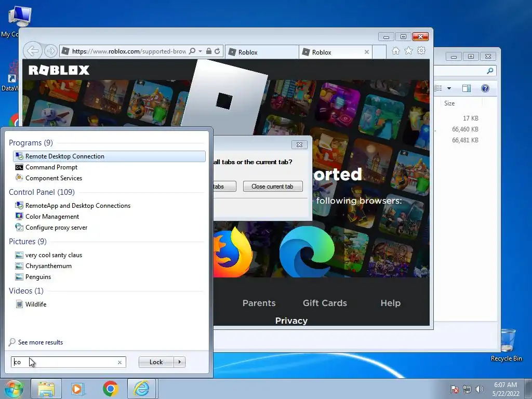Choose close all tabs button in dialog
Screen dimensions: 532x399
pyautogui.click(x=224, y=187)
